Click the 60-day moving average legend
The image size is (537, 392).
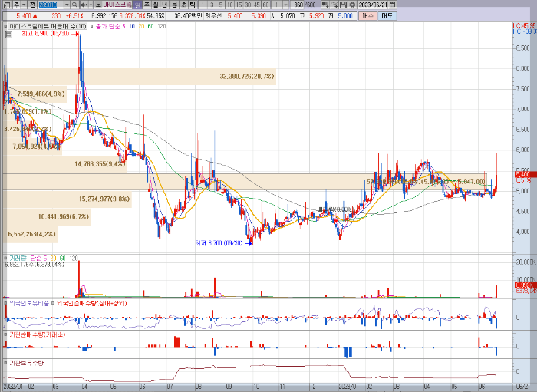pyautogui.click(x=150, y=26)
